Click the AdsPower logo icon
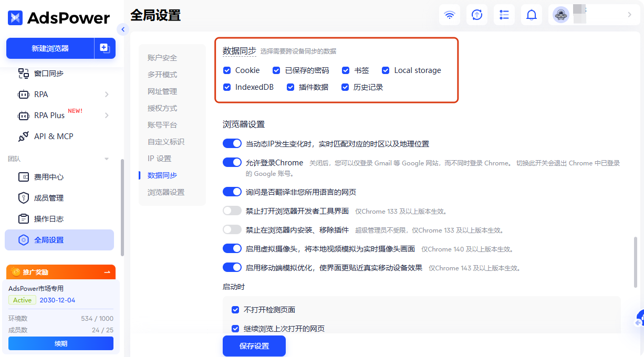Screen dimensions: 644x357 pos(15,18)
